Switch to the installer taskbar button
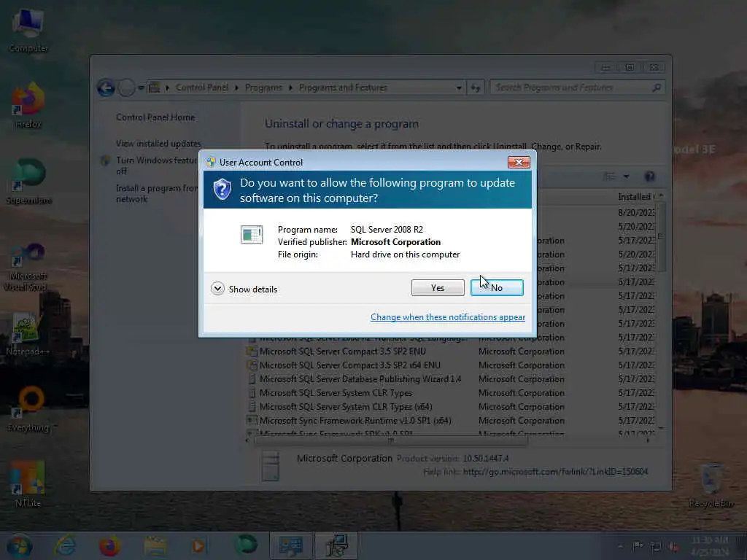Screen dimensions: 747x560 point(336,545)
